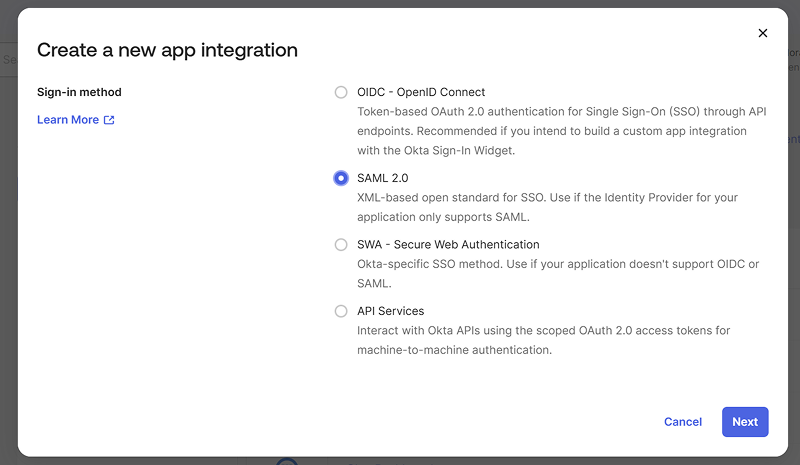Click the "Sign-in method" section label
The height and width of the screenshot is (465, 800).
[79, 93]
